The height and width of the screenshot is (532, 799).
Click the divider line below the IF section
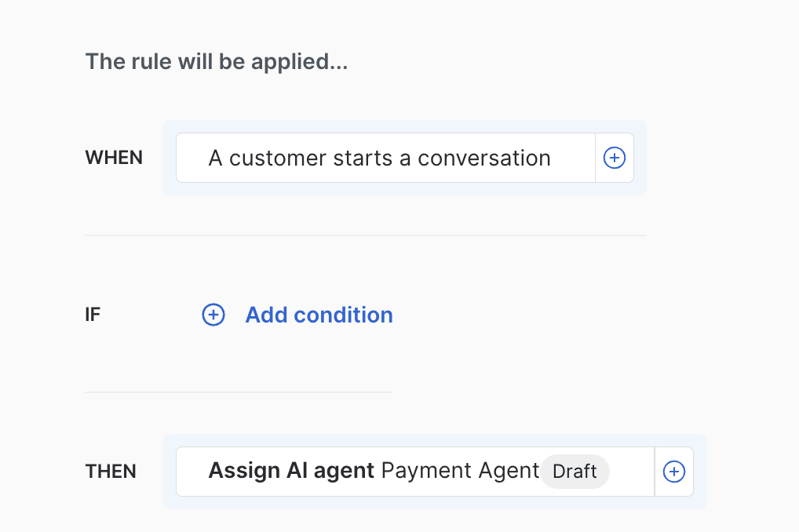click(x=239, y=392)
